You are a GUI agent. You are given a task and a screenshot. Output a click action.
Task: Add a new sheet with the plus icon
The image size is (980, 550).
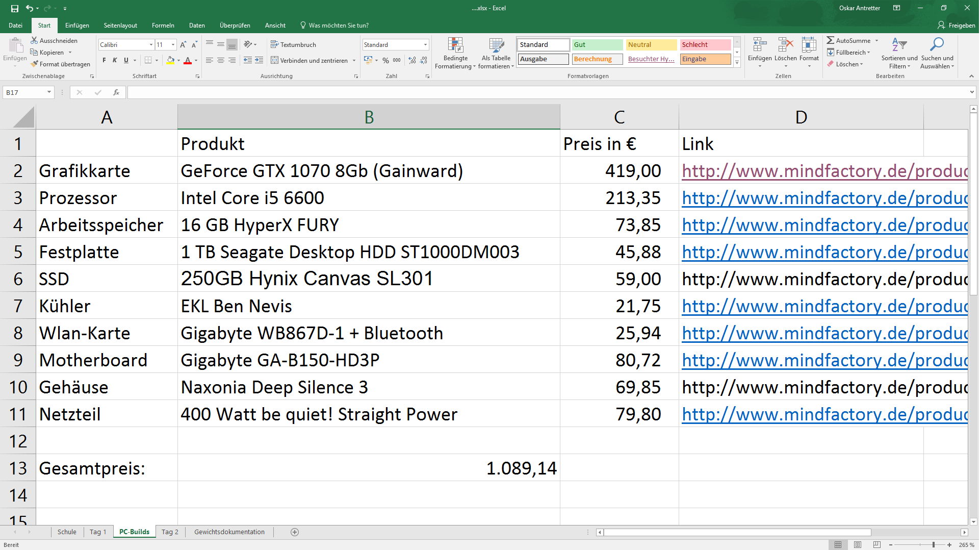coord(295,532)
